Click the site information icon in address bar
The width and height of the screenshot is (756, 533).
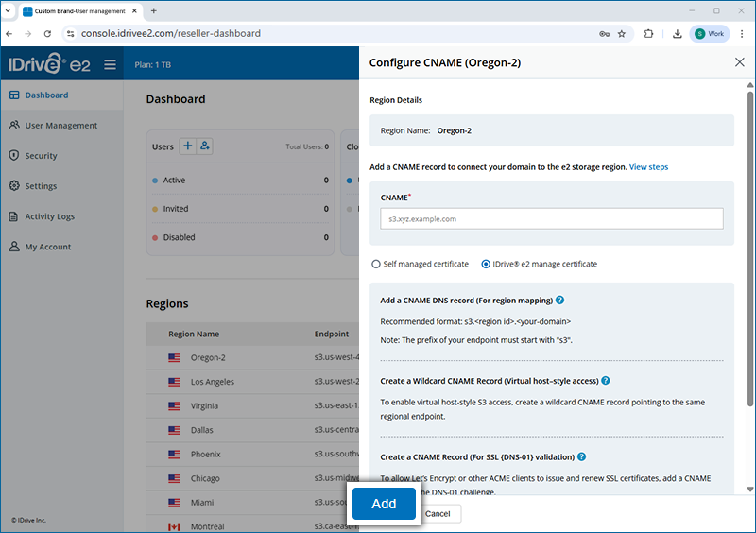[x=70, y=34]
